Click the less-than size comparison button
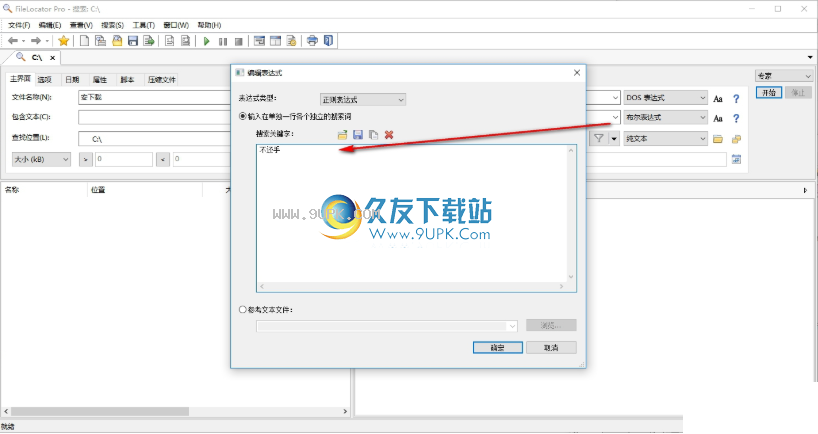Image resolution: width=818 pixels, height=434 pixels. tap(163, 159)
